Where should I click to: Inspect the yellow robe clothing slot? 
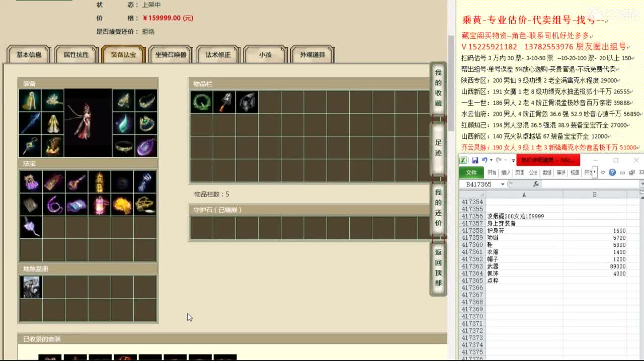[x=53, y=123]
